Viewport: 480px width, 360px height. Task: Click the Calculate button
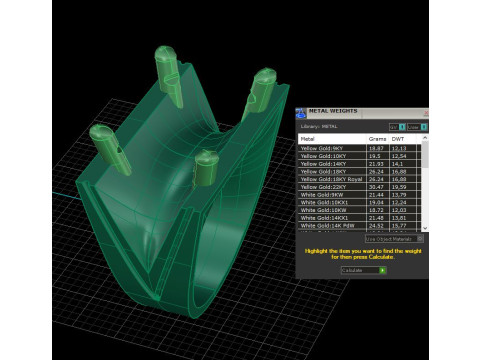click(x=364, y=270)
